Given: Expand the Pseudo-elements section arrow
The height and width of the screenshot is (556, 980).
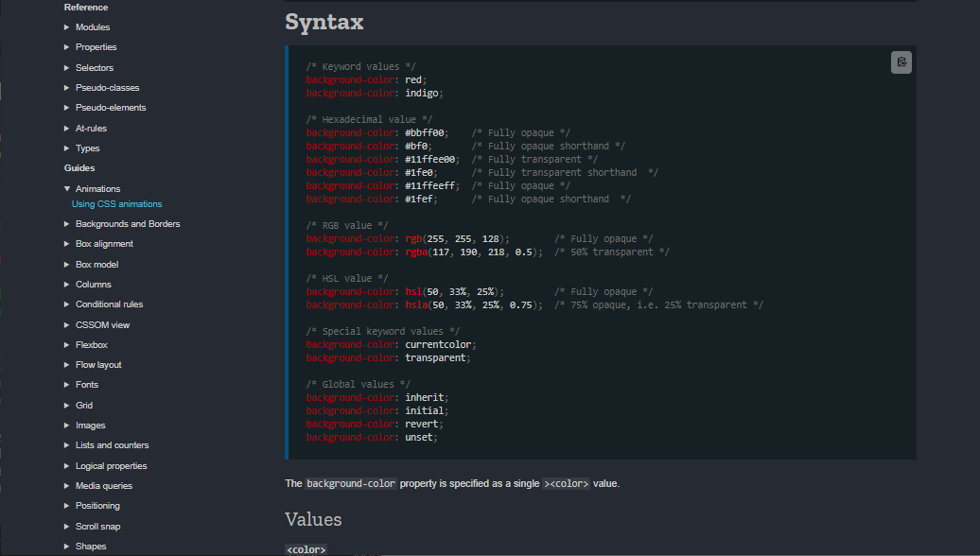Looking at the screenshot, I should tap(67, 108).
